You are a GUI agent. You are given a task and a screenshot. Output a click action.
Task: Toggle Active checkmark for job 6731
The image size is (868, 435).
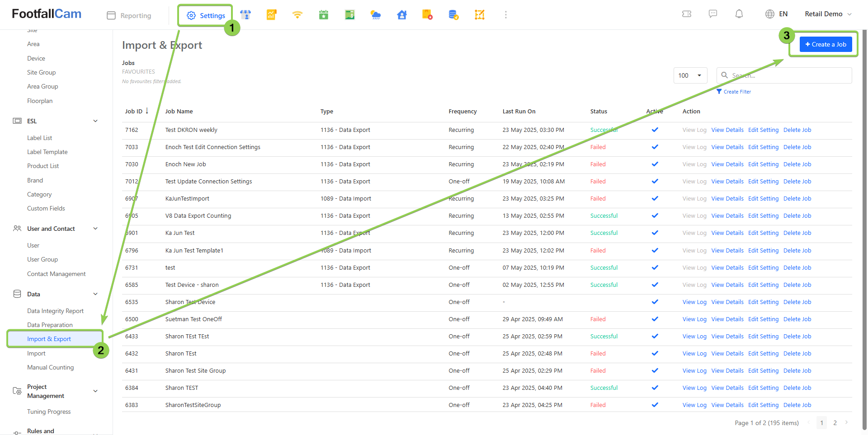(655, 267)
